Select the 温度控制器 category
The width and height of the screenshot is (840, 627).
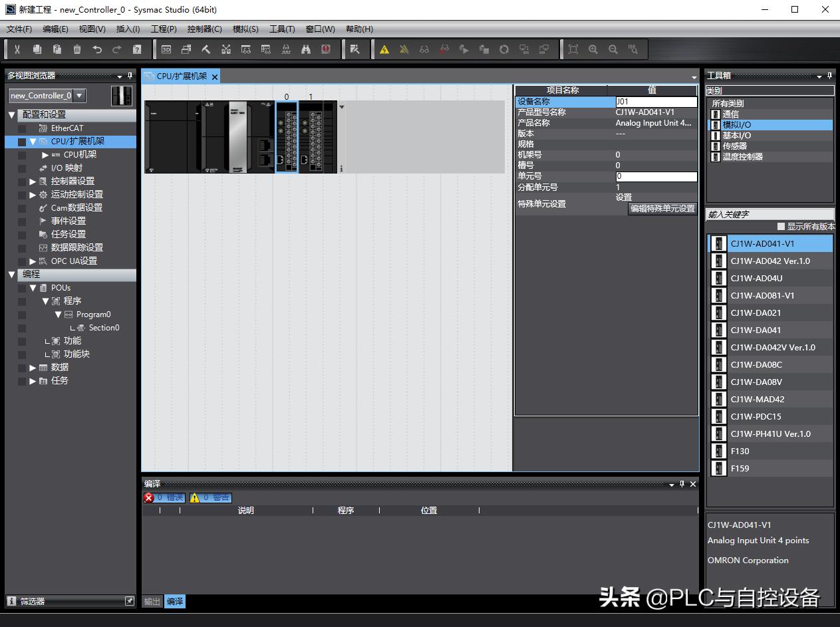[742, 157]
